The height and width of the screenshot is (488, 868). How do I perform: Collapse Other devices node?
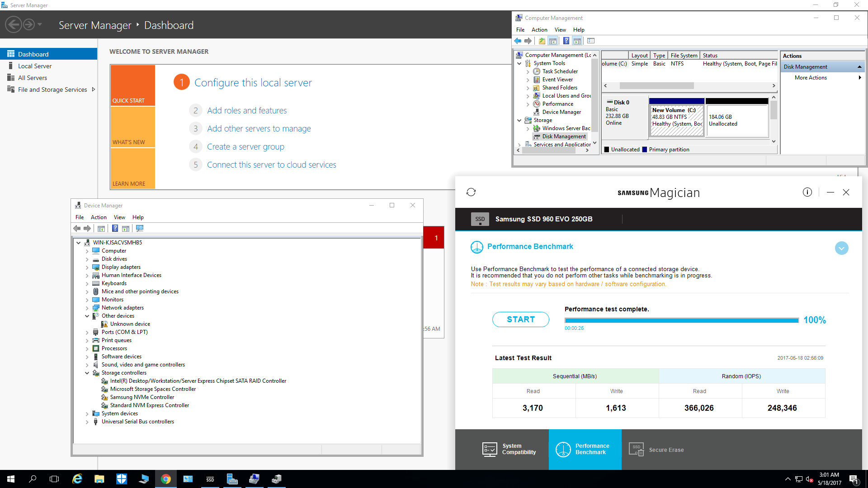click(x=87, y=316)
